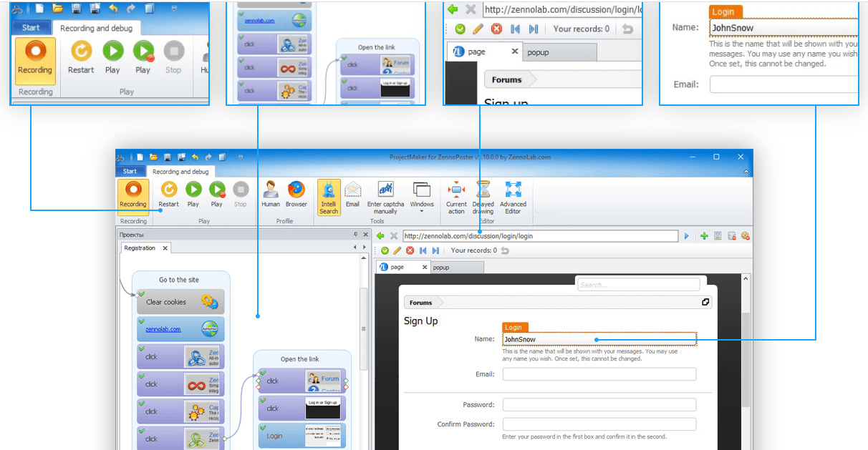Click Forums breadcrumb in the main window page
The image size is (868, 450).
(421, 303)
